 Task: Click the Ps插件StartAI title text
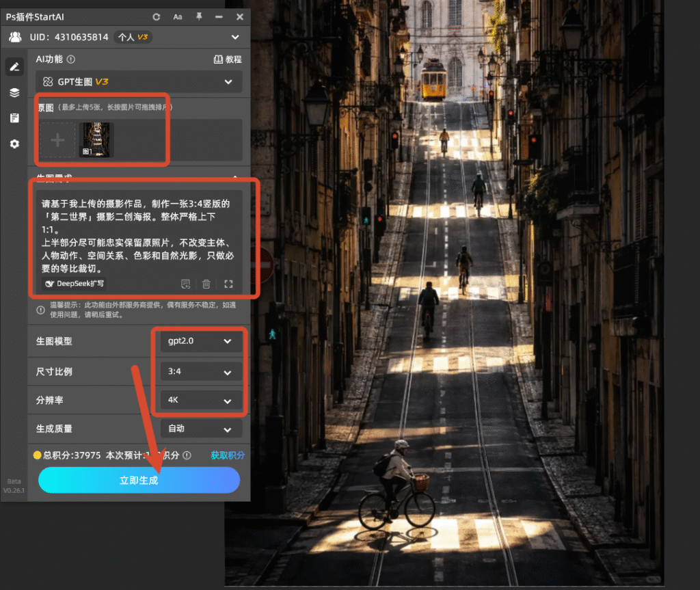point(35,17)
